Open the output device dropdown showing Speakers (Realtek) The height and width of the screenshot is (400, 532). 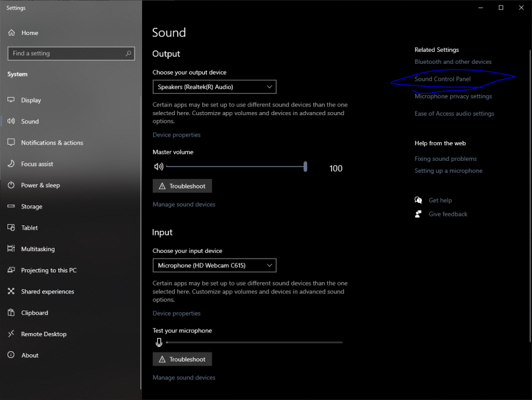(214, 86)
